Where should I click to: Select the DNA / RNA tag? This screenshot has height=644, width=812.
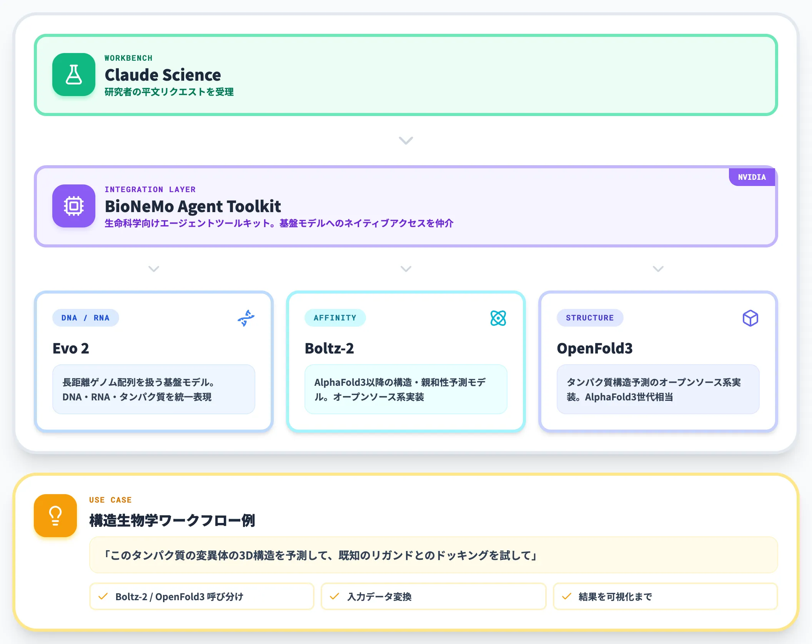point(86,318)
